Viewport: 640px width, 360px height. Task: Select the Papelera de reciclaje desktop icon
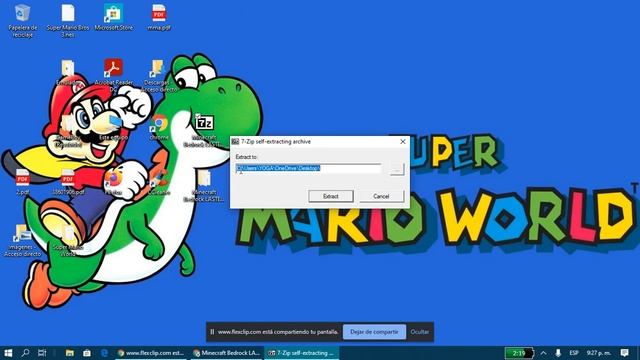pyautogui.click(x=23, y=21)
